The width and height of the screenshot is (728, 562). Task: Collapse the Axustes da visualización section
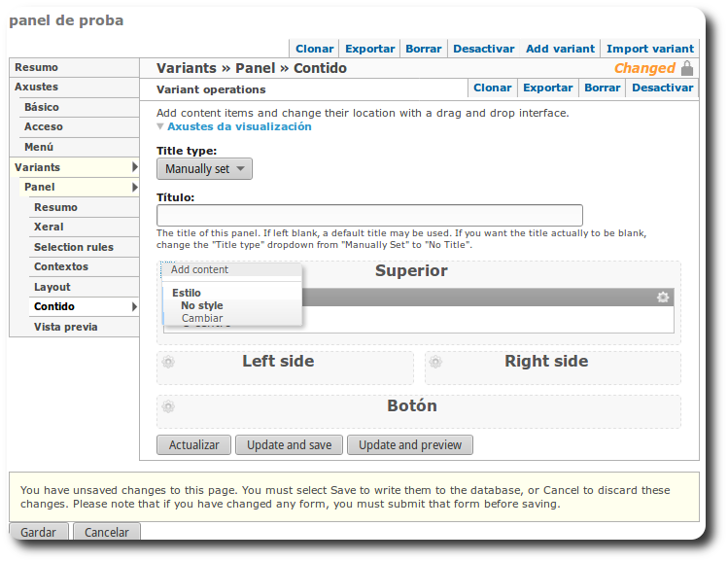pos(233,126)
